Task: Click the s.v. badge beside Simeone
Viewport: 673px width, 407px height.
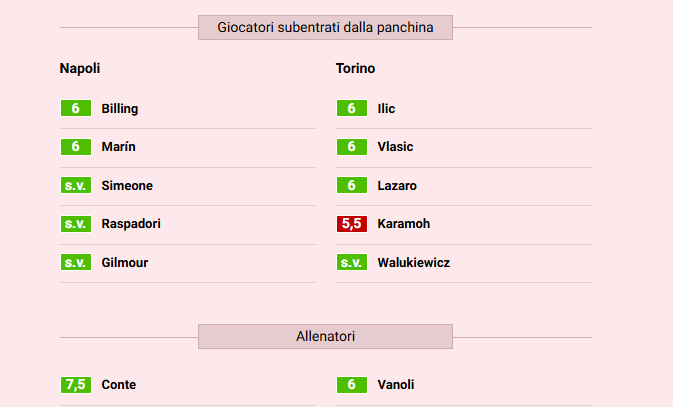Action: coord(75,185)
